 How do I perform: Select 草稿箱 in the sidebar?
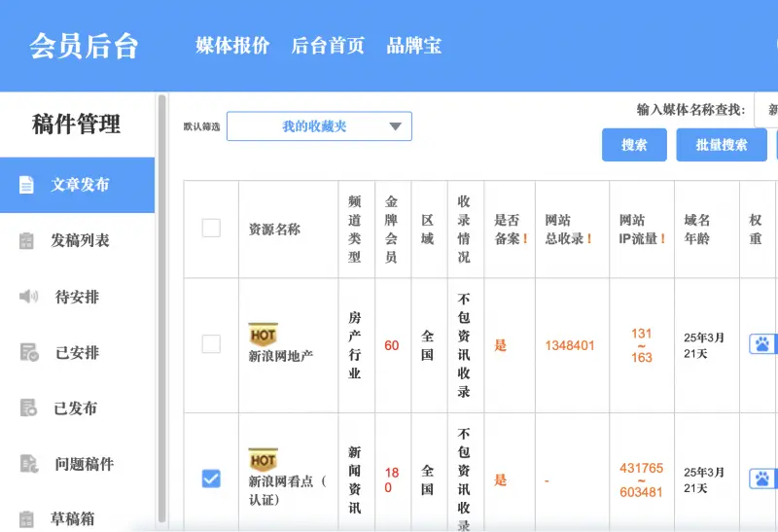[78, 519]
